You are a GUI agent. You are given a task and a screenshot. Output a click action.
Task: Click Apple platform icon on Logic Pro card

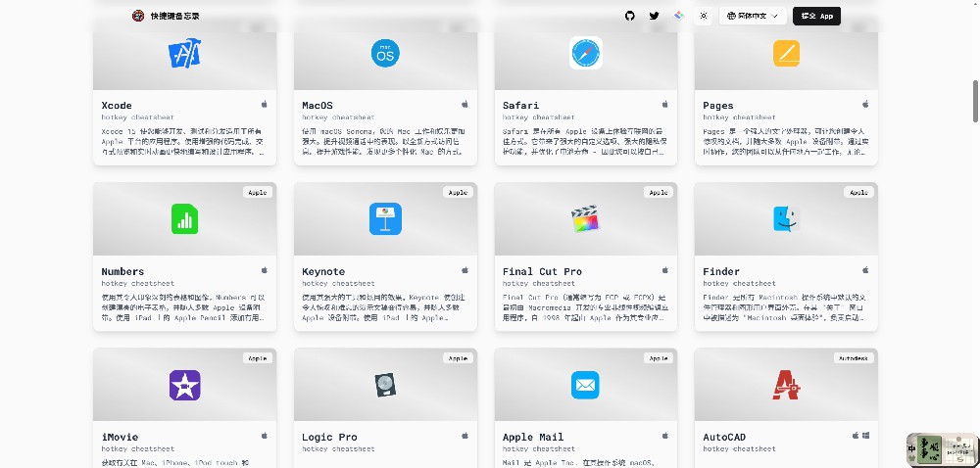[465, 436]
